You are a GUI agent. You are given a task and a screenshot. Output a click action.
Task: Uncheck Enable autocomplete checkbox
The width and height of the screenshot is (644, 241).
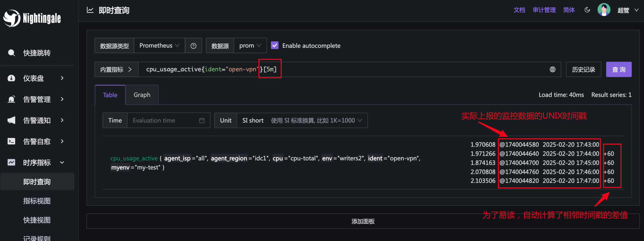[x=275, y=45]
